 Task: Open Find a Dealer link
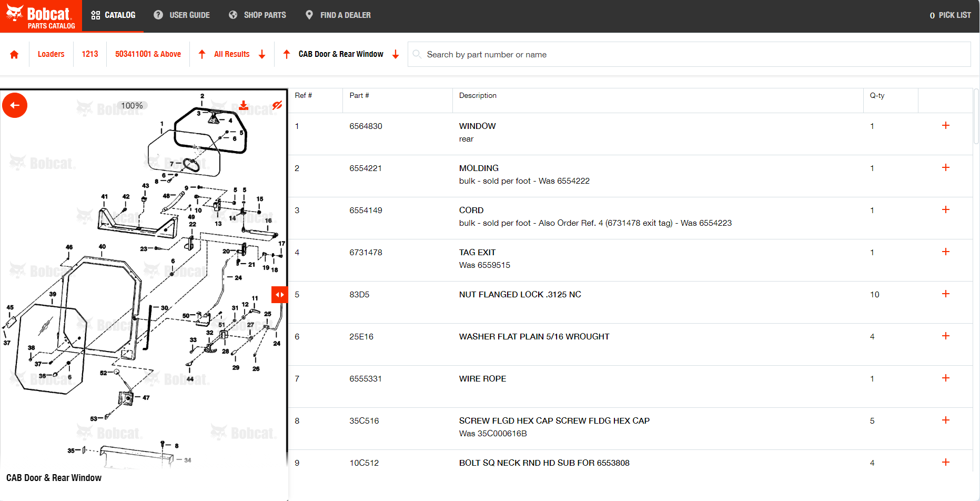(x=338, y=15)
